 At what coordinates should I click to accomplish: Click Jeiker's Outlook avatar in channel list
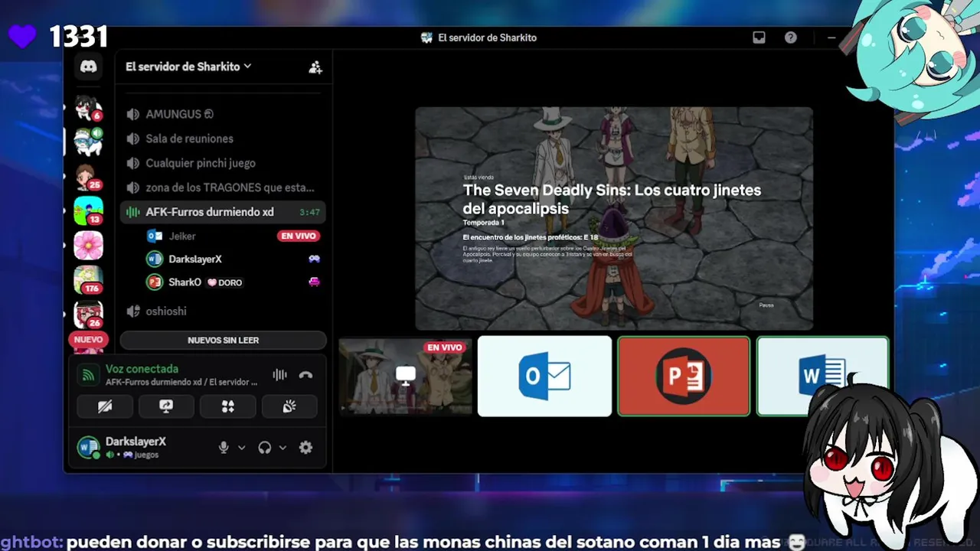pos(155,236)
